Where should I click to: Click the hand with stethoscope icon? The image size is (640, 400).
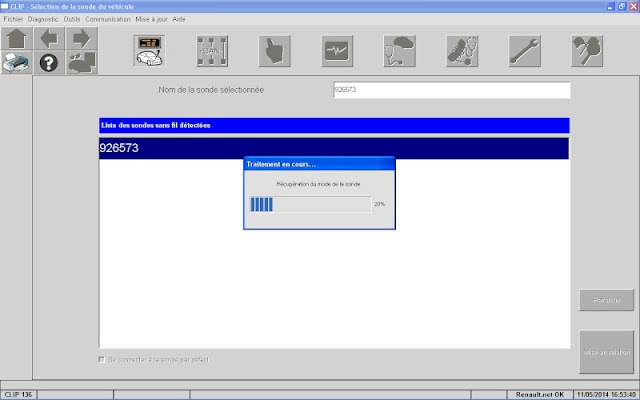462,51
